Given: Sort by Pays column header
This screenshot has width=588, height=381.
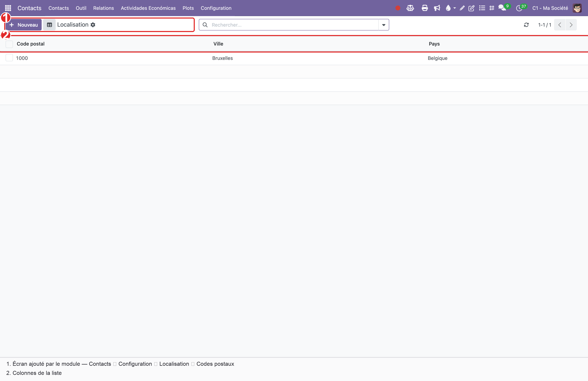Looking at the screenshot, I should pyautogui.click(x=434, y=44).
